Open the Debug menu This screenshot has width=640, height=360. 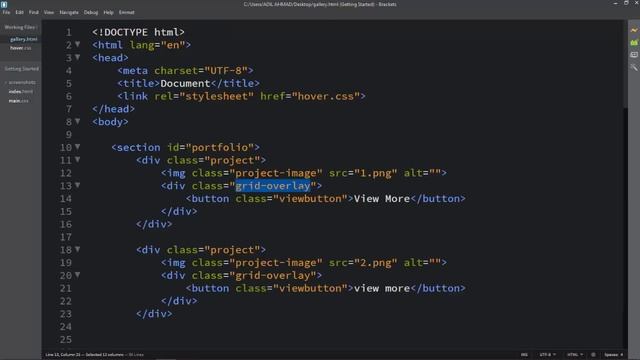coord(91,12)
